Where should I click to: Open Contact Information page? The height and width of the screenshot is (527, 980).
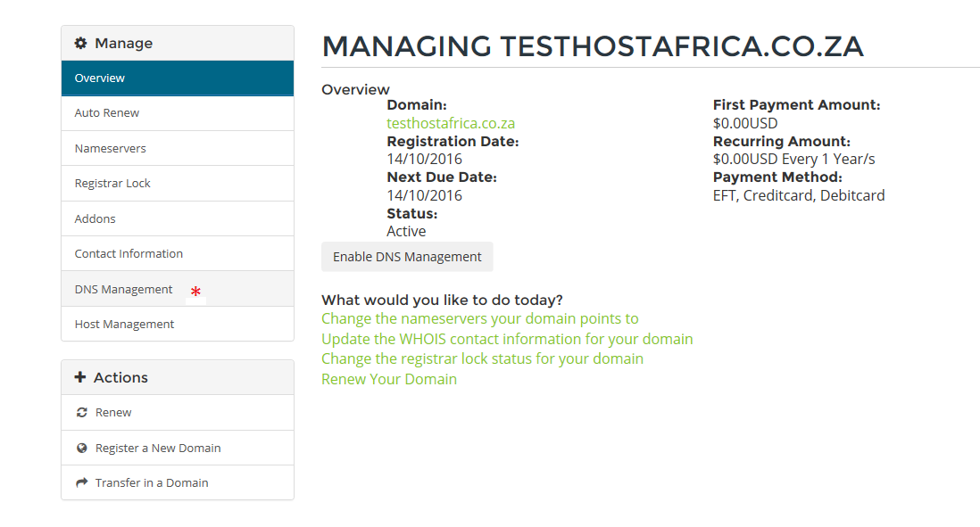click(x=178, y=253)
